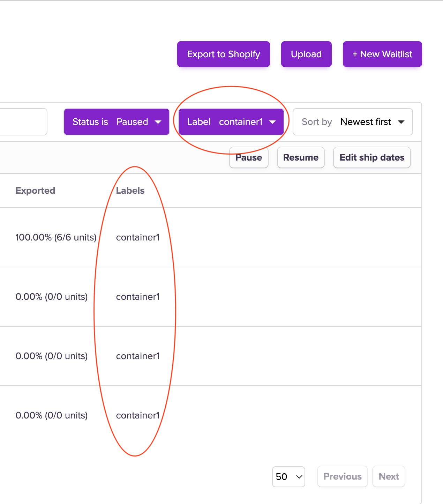Click the Pause bulk action button
The image size is (443, 504).
pyautogui.click(x=248, y=157)
